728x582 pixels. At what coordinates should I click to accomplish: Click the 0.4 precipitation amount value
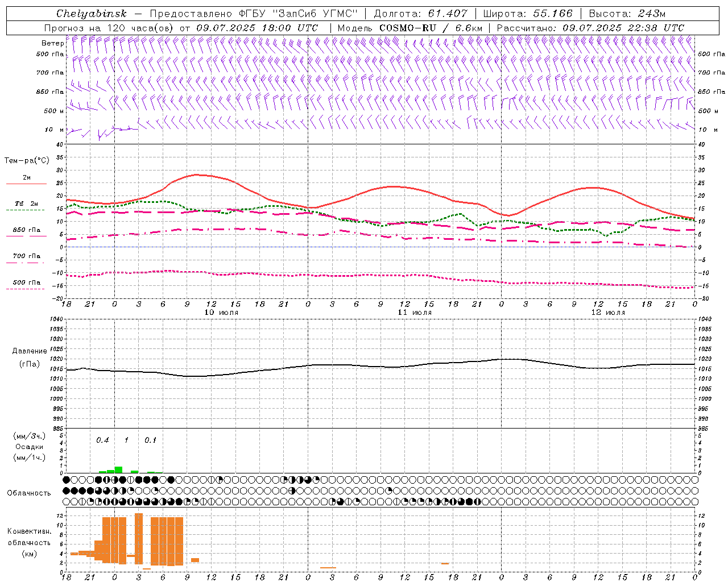(102, 440)
